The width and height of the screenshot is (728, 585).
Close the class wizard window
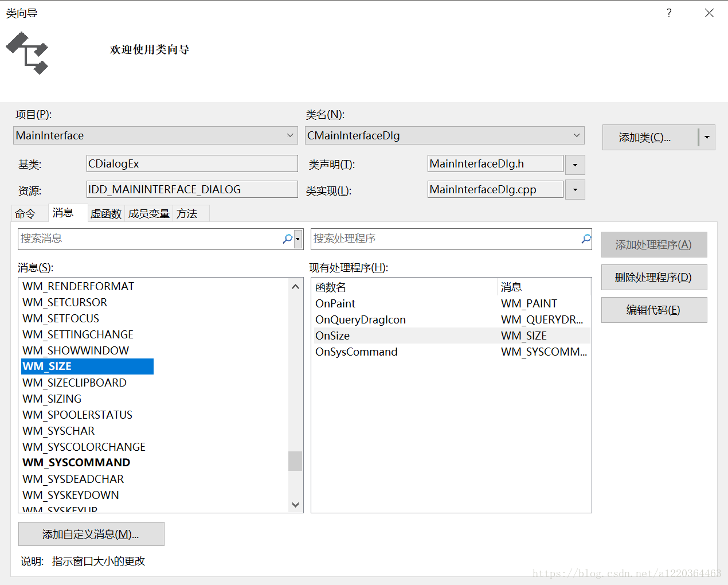click(709, 13)
